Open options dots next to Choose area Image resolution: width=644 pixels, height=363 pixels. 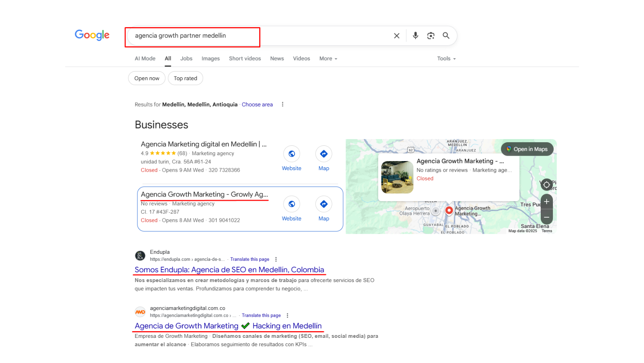point(282,104)
